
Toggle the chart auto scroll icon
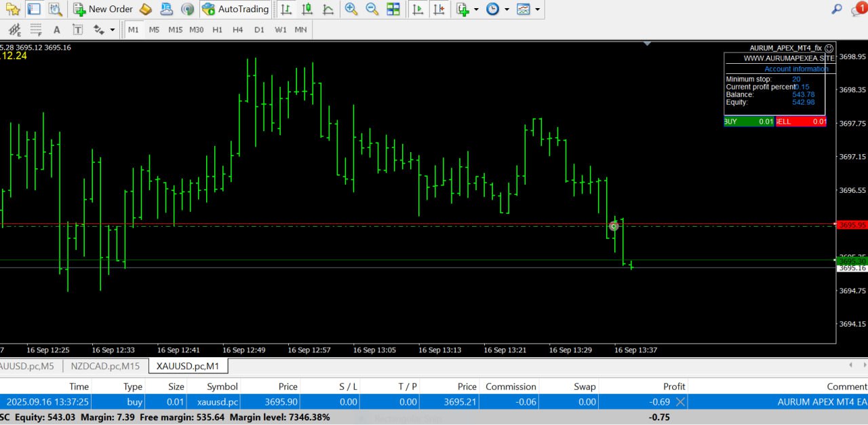coord(418,10)
